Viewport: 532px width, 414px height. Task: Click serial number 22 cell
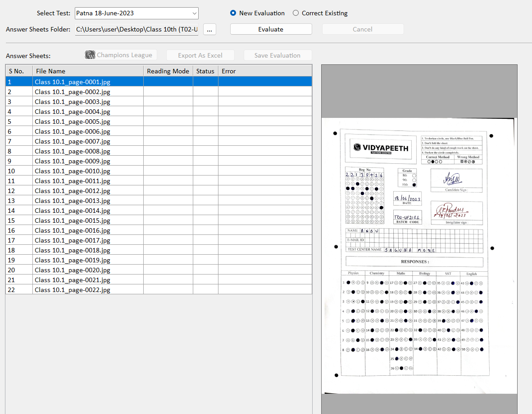point(19,289)
